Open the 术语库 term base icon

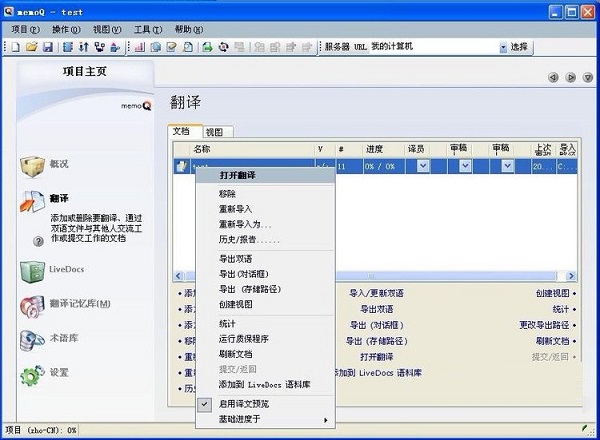32,340
